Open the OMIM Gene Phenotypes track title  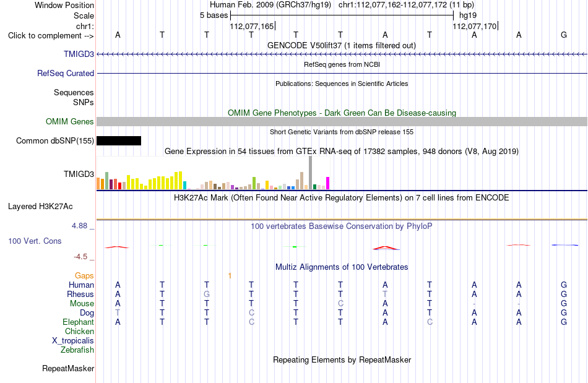click(342, 113)
